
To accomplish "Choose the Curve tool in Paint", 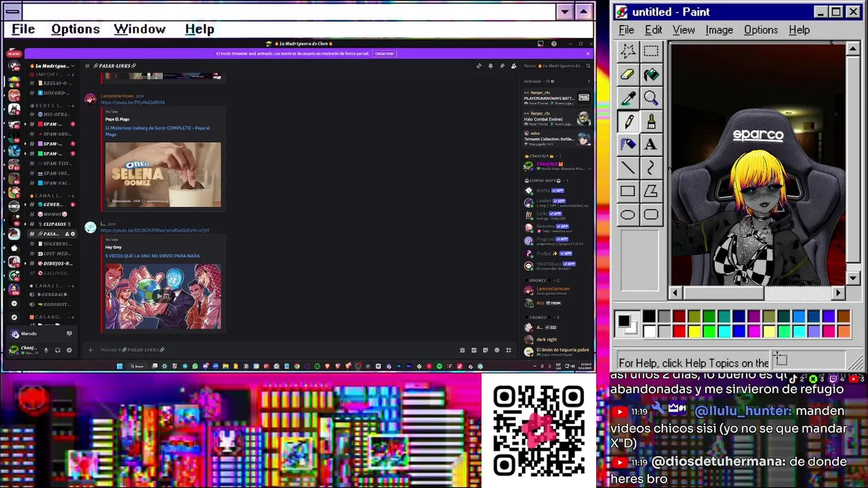I will [x=651, y=168].
